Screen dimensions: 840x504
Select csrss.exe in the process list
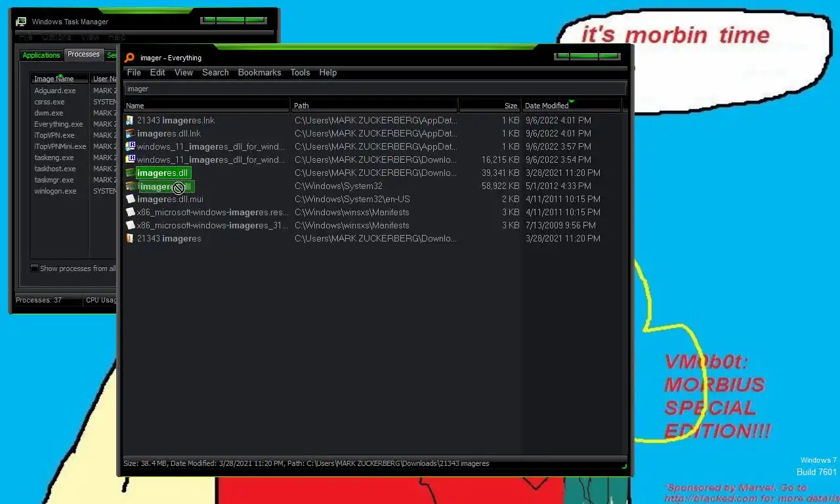49,102
